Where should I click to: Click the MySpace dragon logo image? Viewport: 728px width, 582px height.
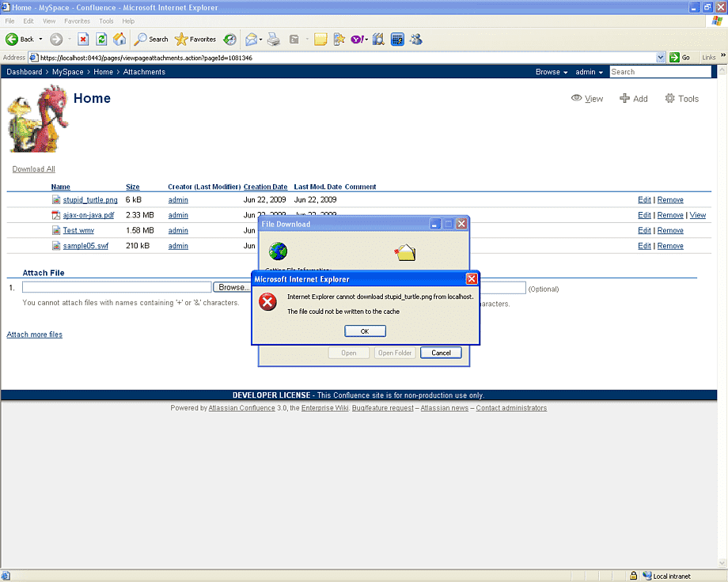click(38, 119)
